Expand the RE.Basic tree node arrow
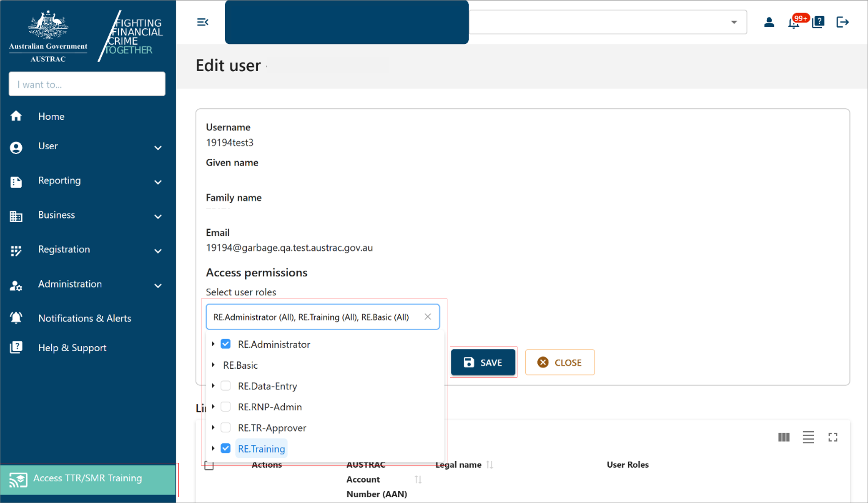Viewport: 868px width, 503px height. point(213,365)
